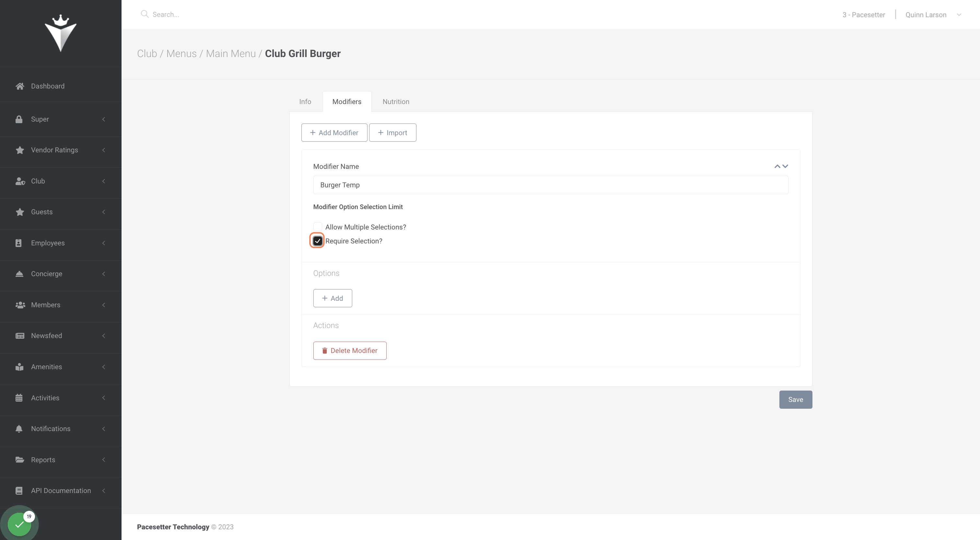980x540 pixels.
Task: Click the Concierge bell icon
Action: tap(19, 274)
